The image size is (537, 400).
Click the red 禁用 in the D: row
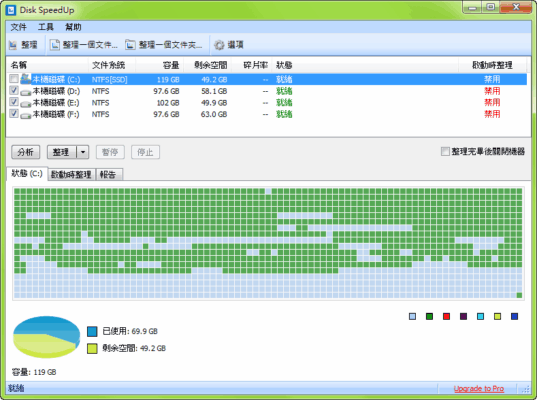pyautogui.click(x=492, y=91)
